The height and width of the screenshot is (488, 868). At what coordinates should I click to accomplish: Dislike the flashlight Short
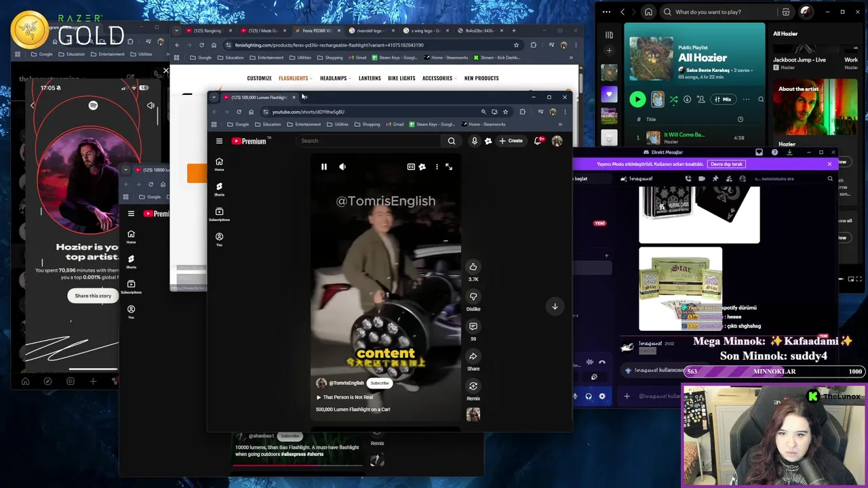click(473, 297)
